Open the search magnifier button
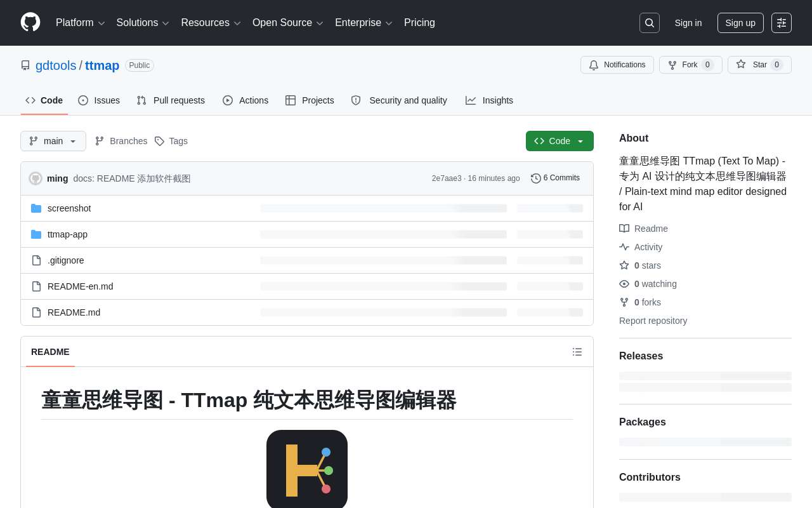The width and height of the screenshot is (812, 508). pyautogui.click(x=650, y=23)
